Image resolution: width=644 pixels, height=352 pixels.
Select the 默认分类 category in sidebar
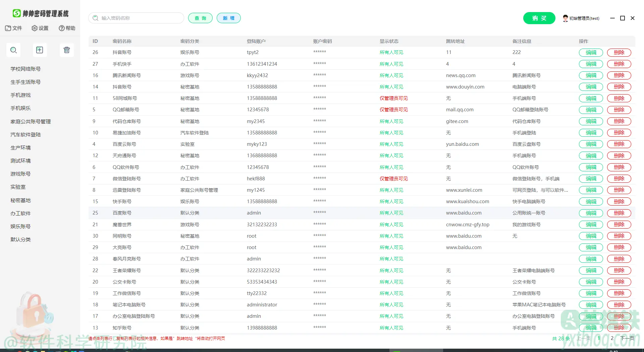pos(20,240)
